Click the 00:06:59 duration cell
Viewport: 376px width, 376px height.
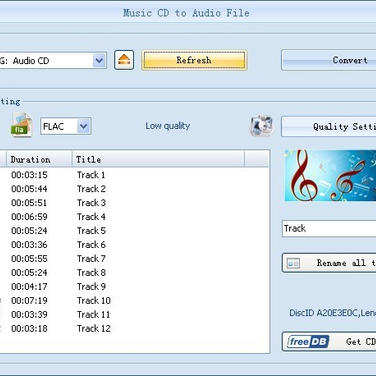pos(29,217)
